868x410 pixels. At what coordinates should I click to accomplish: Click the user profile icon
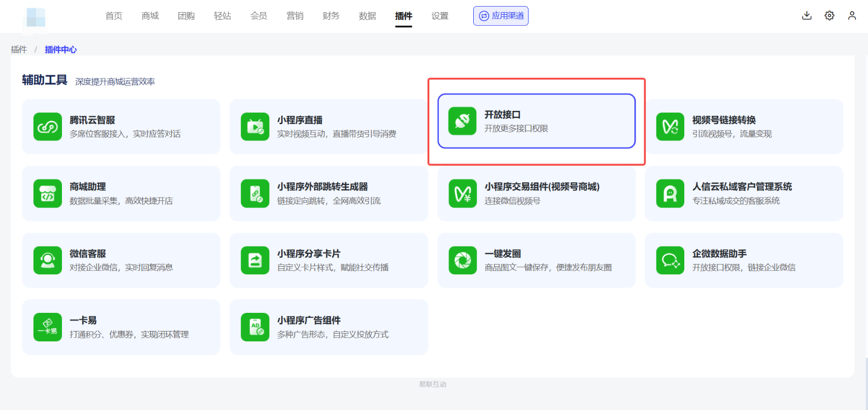852,15
